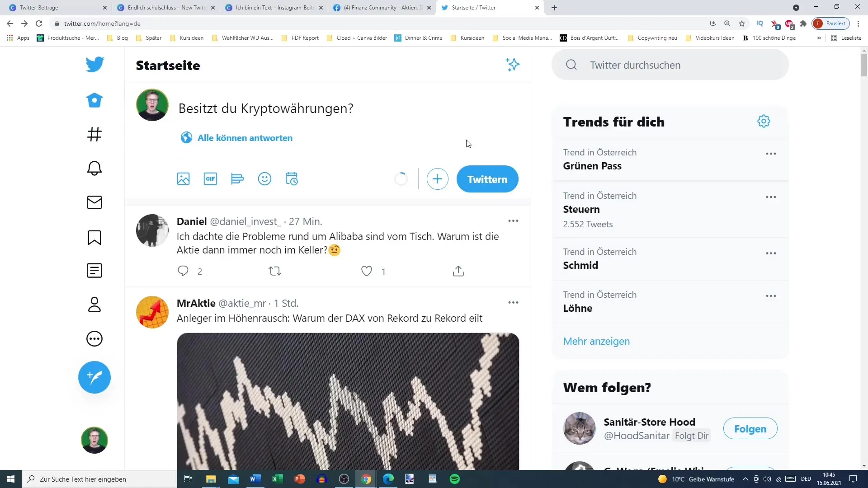Open Sanitär-Store Hood profile avatar

tap(580, 428)
